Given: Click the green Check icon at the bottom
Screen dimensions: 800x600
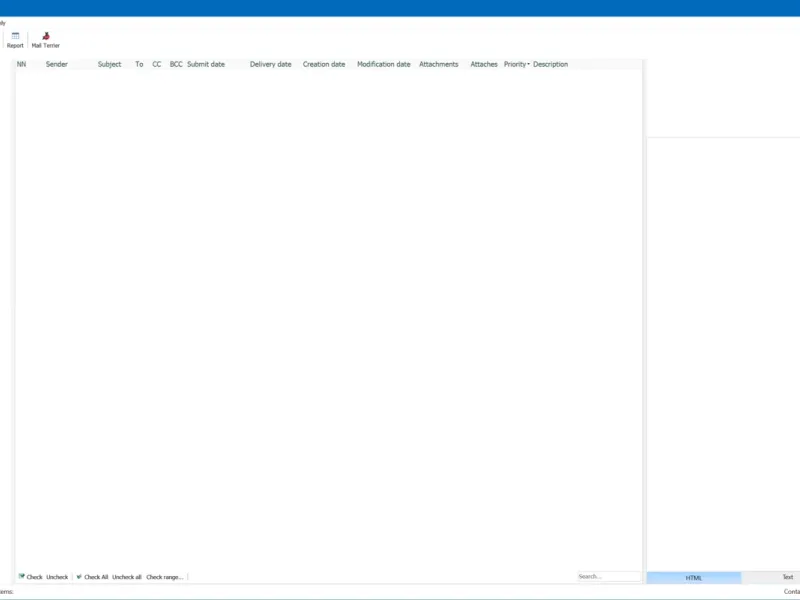Looking at the screenshot, I should pos(21,577).
